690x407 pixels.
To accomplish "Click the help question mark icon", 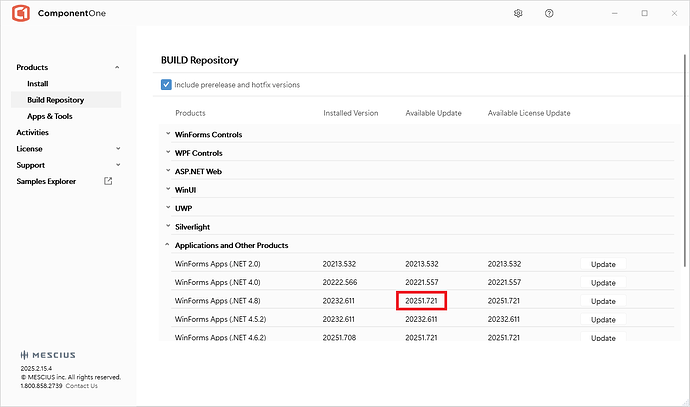I will (549, 13).
